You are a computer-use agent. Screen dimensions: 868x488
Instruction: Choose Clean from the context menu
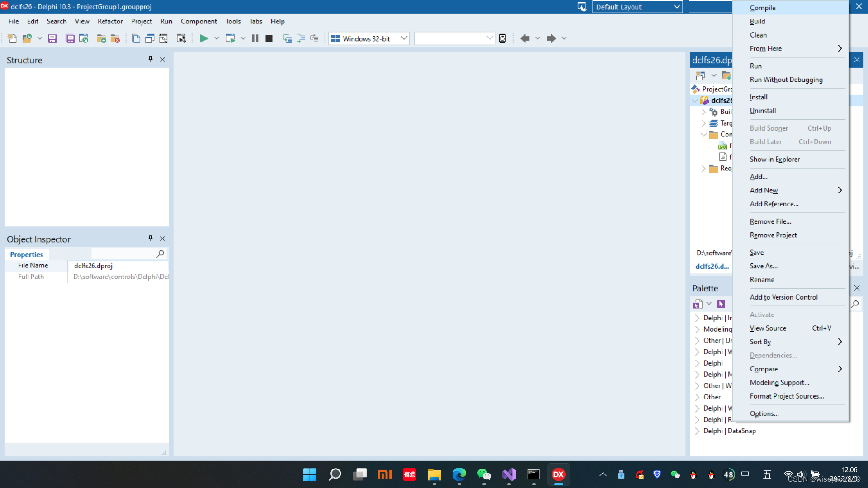tap(791, 35)
